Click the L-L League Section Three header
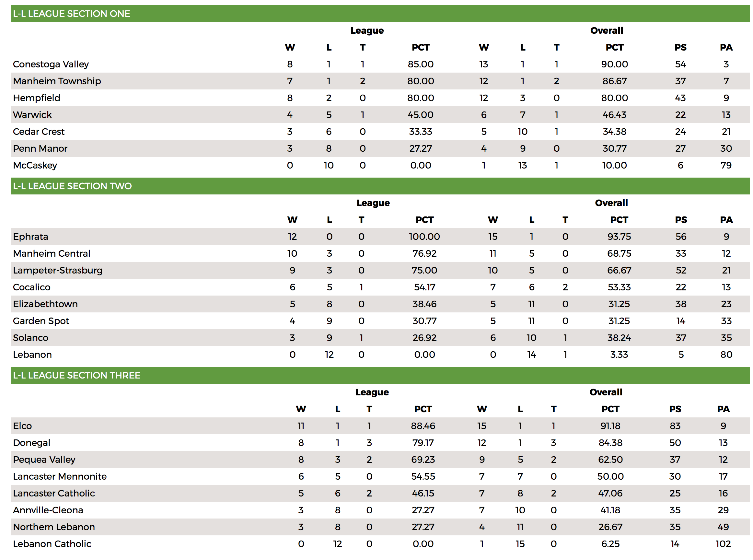This screenshot has width=753, height=560. 380,375
